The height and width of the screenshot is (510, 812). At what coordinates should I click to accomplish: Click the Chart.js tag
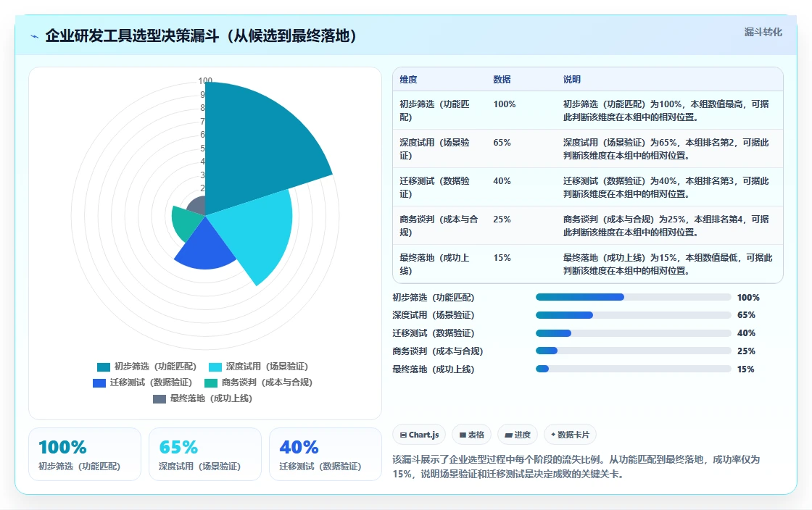419,435
